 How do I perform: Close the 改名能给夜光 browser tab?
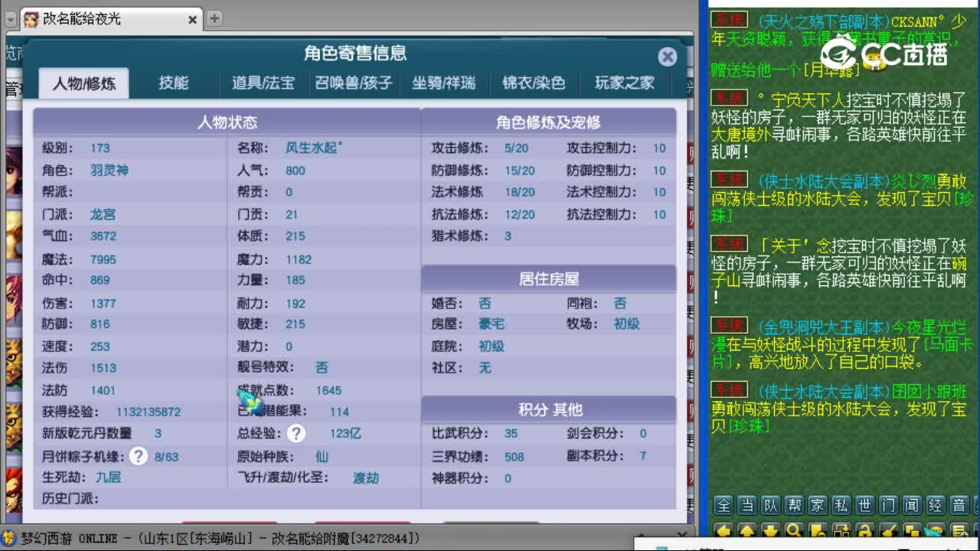pyautogui.click(x=193, y=19)
